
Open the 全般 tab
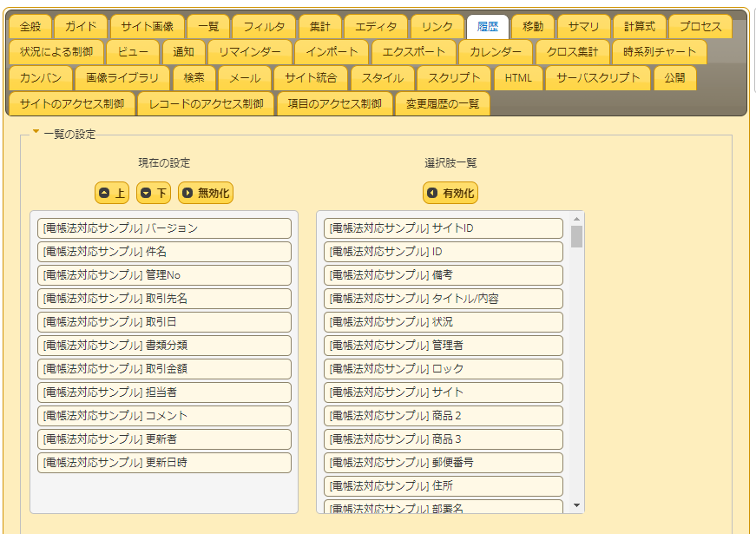coord(30,27)
